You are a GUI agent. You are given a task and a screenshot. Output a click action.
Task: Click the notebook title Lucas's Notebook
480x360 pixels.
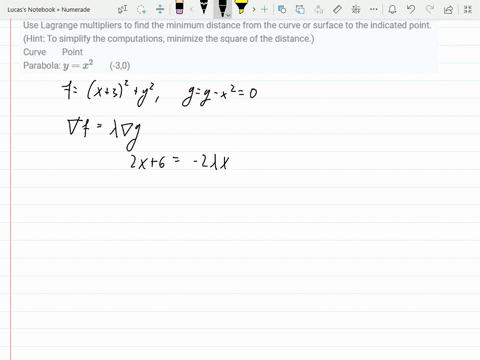click(x=49, y=10)
